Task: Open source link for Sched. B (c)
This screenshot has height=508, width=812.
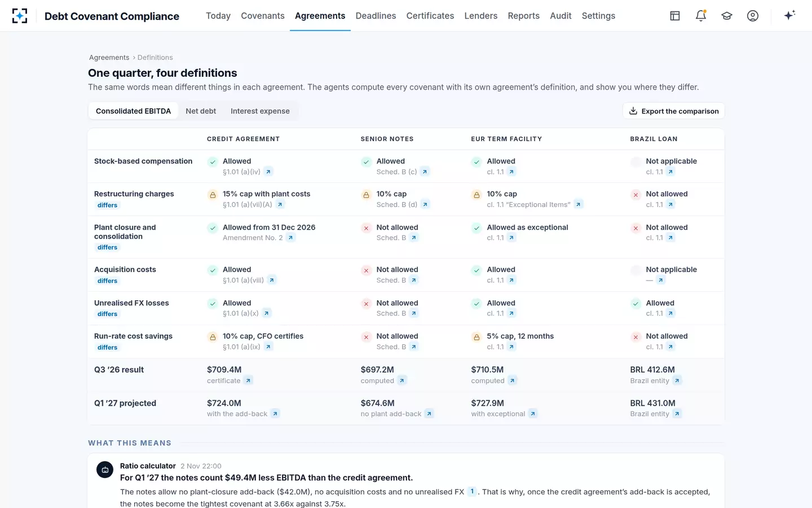Action: (425, 172)
